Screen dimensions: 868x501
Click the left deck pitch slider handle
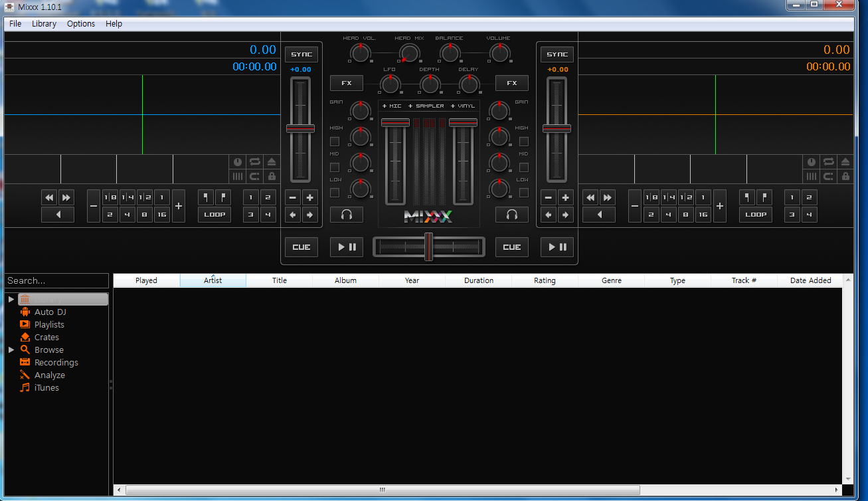pyautogui.click(x=300, y=128)
